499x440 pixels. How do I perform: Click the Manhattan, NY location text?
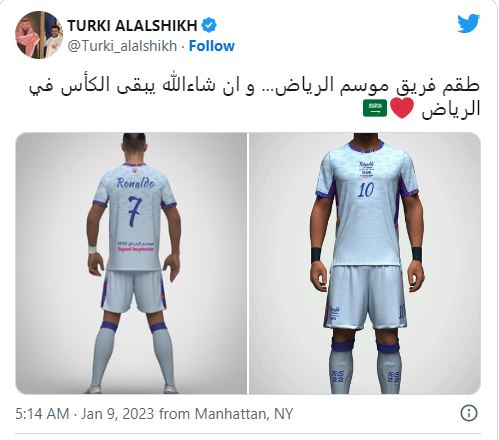[244, 414]
